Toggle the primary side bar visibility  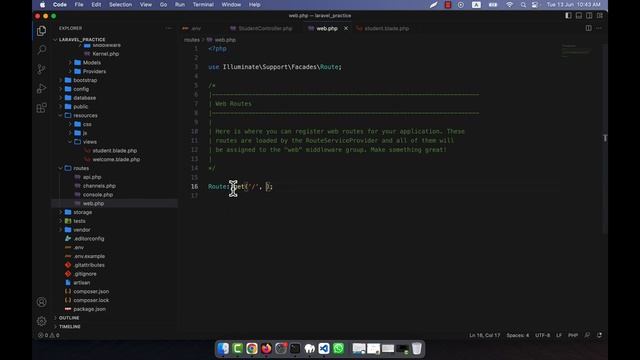[569, 16]
